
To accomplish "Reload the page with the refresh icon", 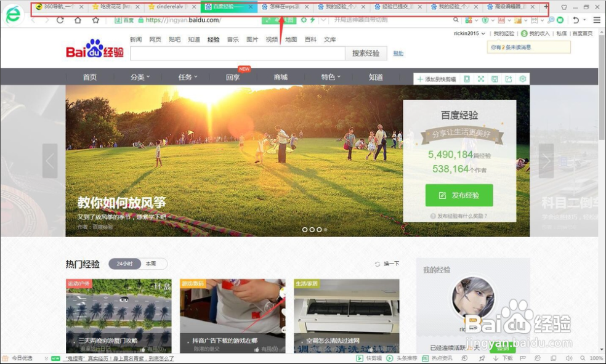I will click(60, 20).
